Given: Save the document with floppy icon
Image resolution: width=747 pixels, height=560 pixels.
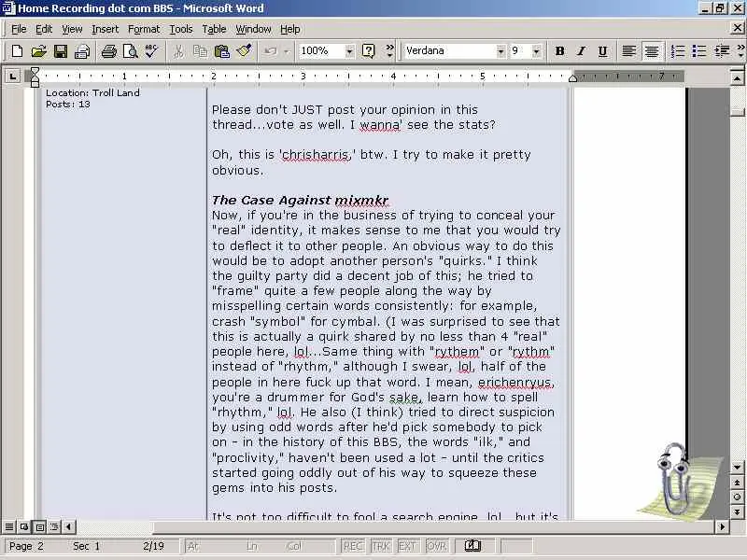Looking at the screenshot, I should [61, 51].
